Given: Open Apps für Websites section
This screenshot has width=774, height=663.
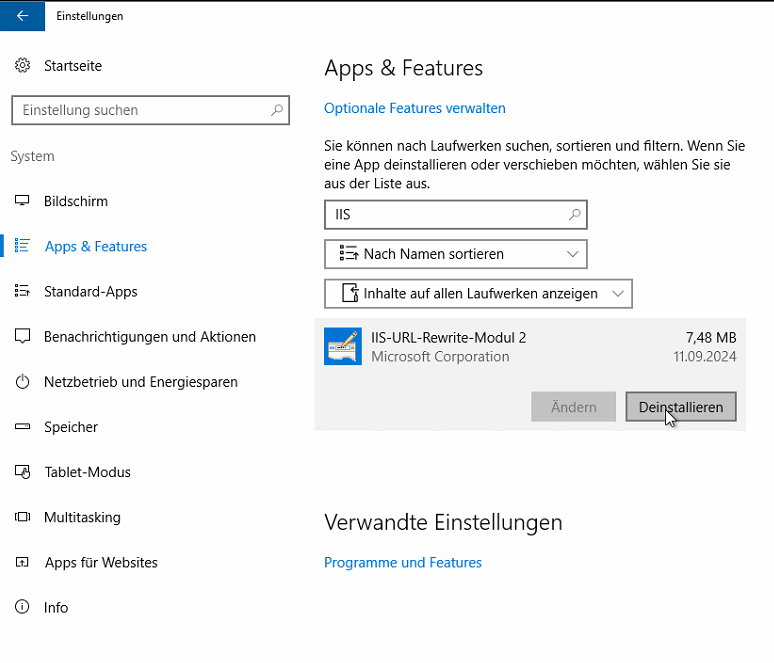Looking at the screenshot, I should click(101, 562).
